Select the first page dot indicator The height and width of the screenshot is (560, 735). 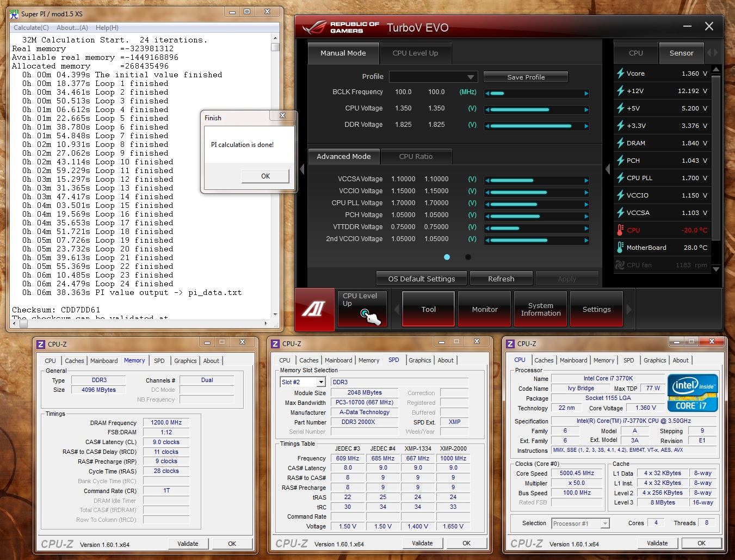point(447,257)
